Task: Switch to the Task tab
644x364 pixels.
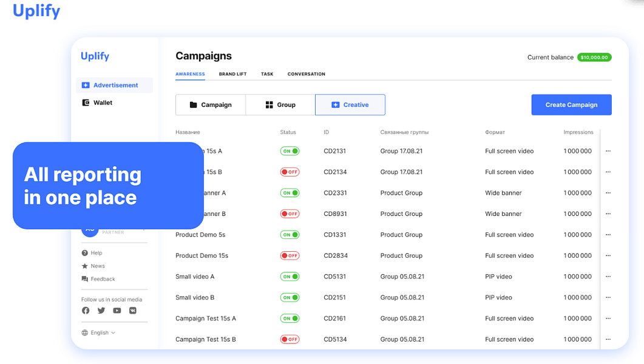Action: pyautogui.click(x=267, y=74)
